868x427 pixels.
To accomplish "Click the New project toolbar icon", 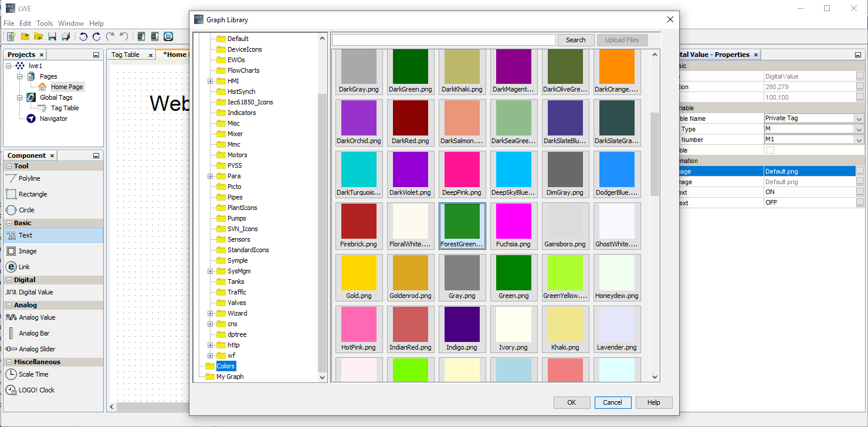I will pos(11,37).
